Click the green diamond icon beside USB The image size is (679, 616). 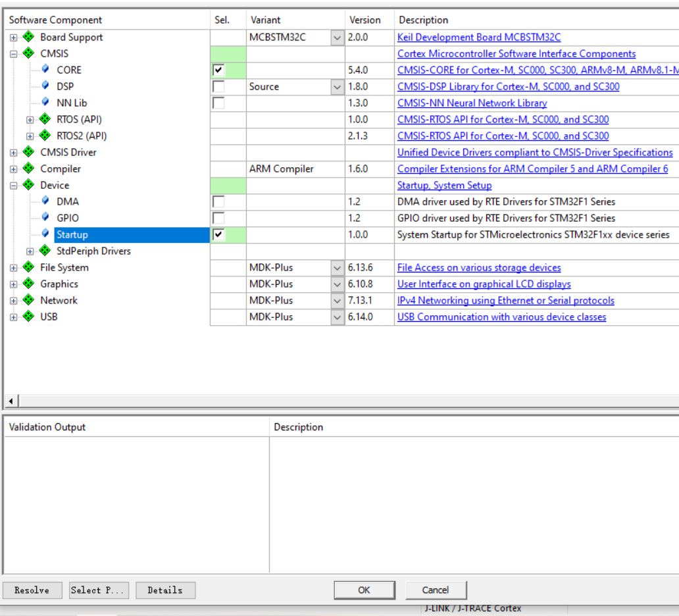click(x=28, y=317)
